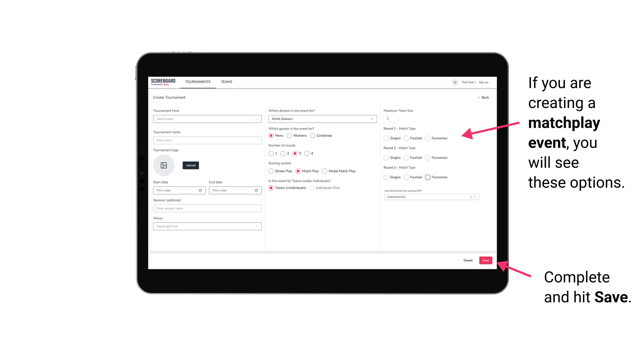Click the image placeholder upload icon
Image resolution: width=644 pixels, height=346 pixels.
(x=164, y=165)
